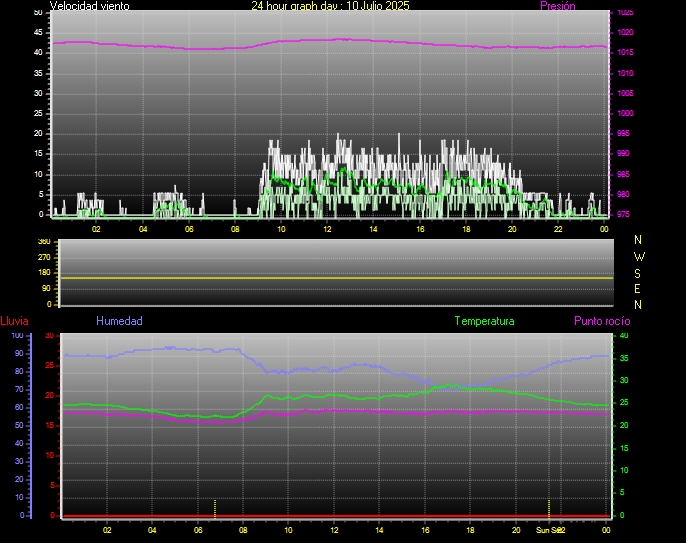Screen dimensions: 686x543
Task: Click 40 on the green temperature axis
Action: click(x=624, y=336)
